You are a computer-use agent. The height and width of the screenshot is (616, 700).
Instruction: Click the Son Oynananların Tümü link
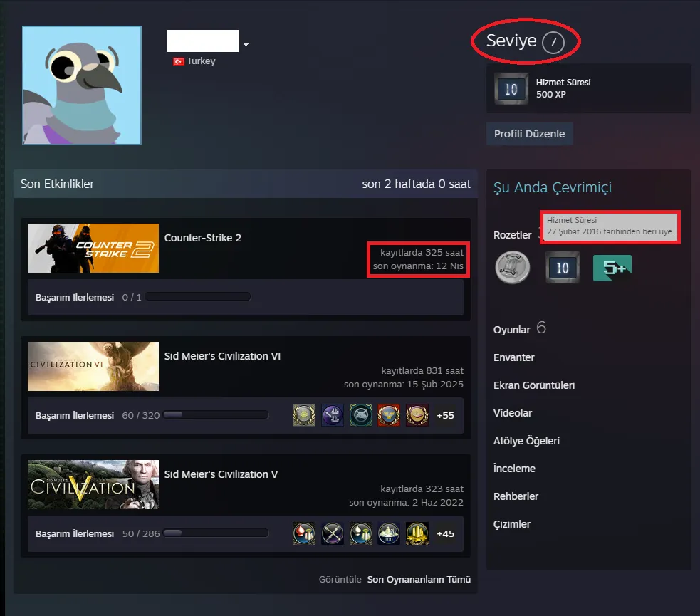tap(419, 580)
